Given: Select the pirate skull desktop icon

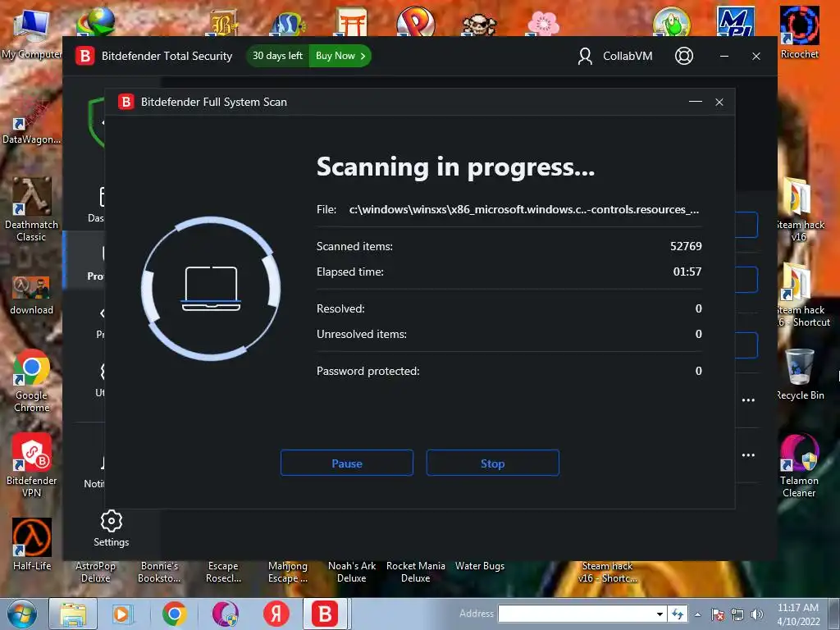Looking at the screenshot, I should click(x=479, y=25).
